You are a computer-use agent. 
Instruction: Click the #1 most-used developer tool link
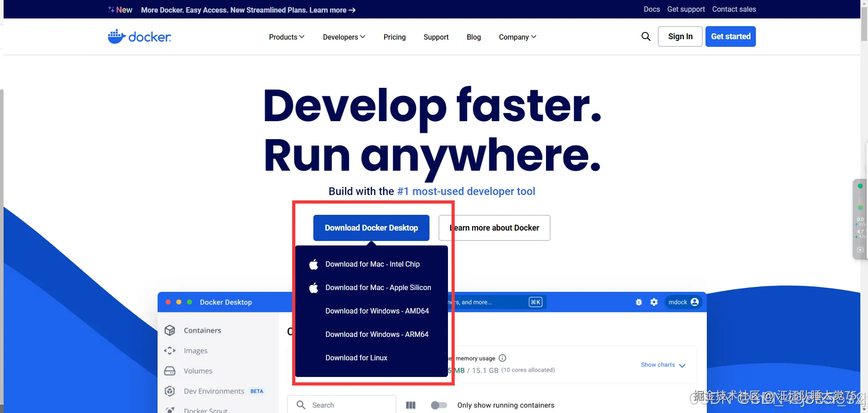[466, 191]
